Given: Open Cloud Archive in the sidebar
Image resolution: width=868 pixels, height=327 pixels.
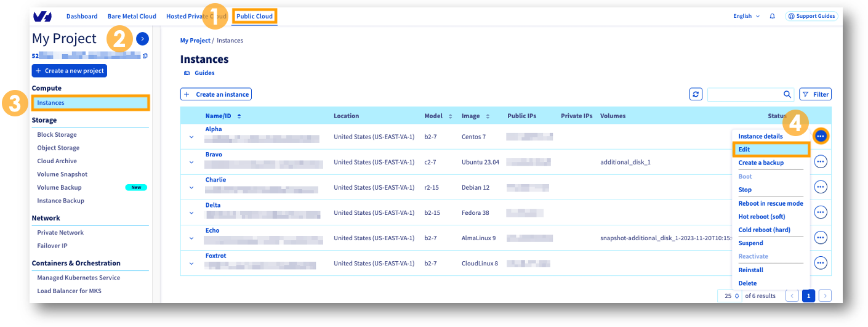Looking at the screenshot, I should click(x=57, y=161).
